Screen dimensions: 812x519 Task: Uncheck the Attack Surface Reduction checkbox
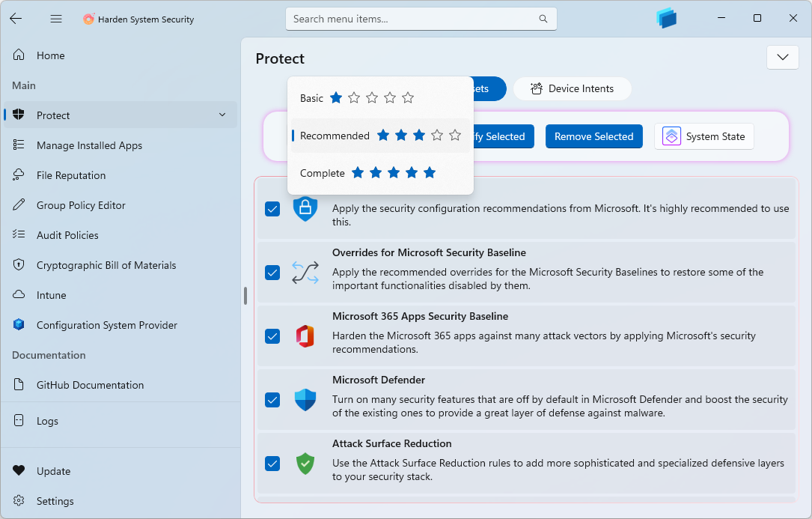click(x=272, y=464)
